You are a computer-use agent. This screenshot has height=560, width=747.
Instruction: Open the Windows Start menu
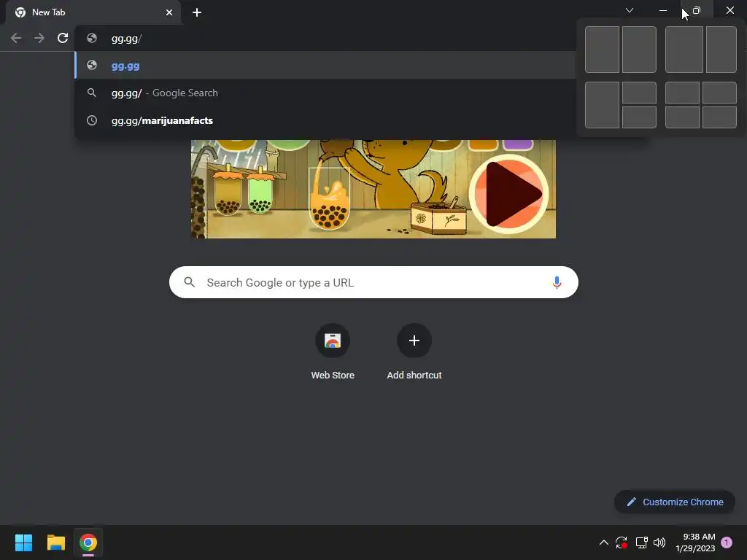[x=23, y=542]
